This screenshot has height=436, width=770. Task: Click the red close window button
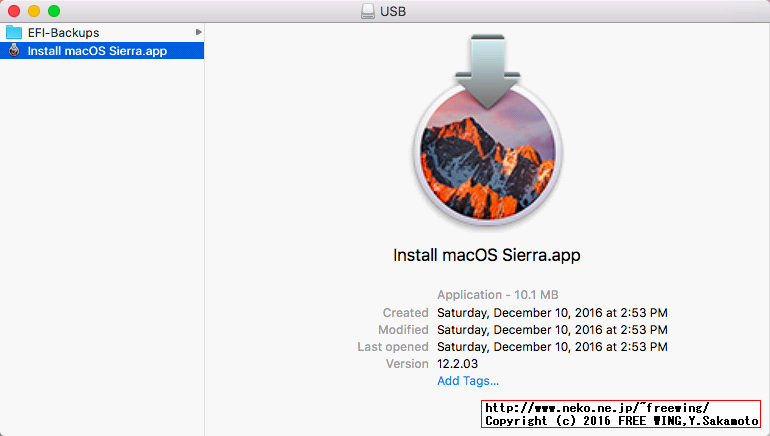14,11
